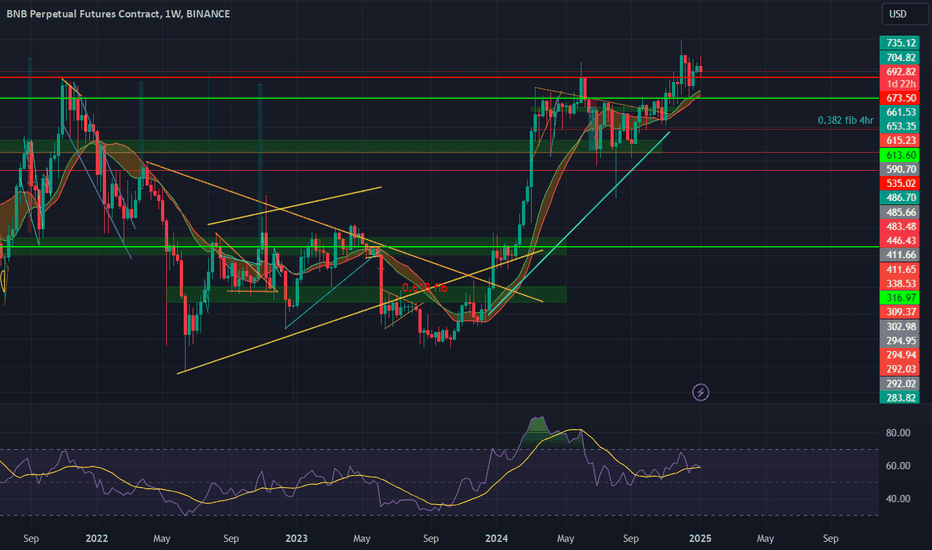The image size is (932, 550).
Task: Click the 615.23 price label
Action: tap(900, 140)
